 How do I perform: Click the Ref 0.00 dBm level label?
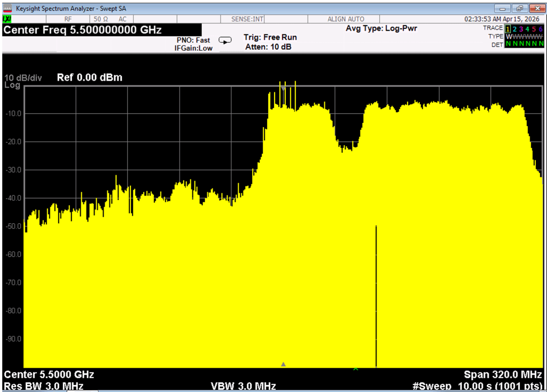coord(90,77)
